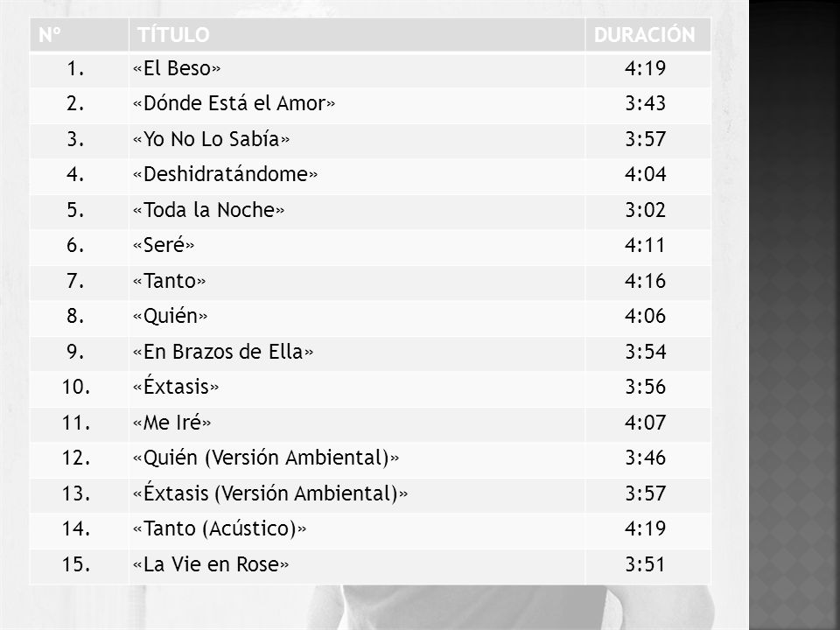Select «Éxtasis (Versión Ambiental)» title cell
Image resolution: width=840 pixels, height=630 pixels.
click(357, 493)
